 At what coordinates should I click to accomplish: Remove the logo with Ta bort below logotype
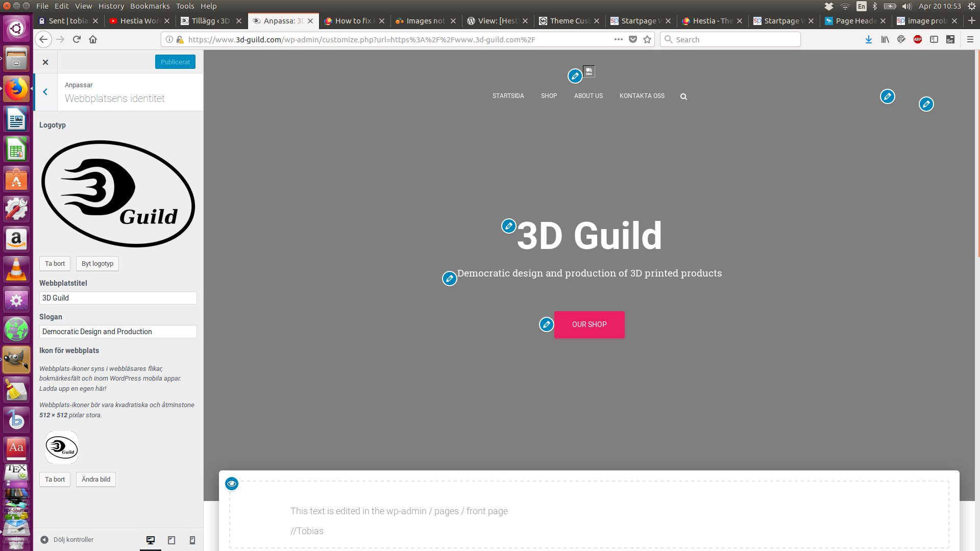[55, 264]
